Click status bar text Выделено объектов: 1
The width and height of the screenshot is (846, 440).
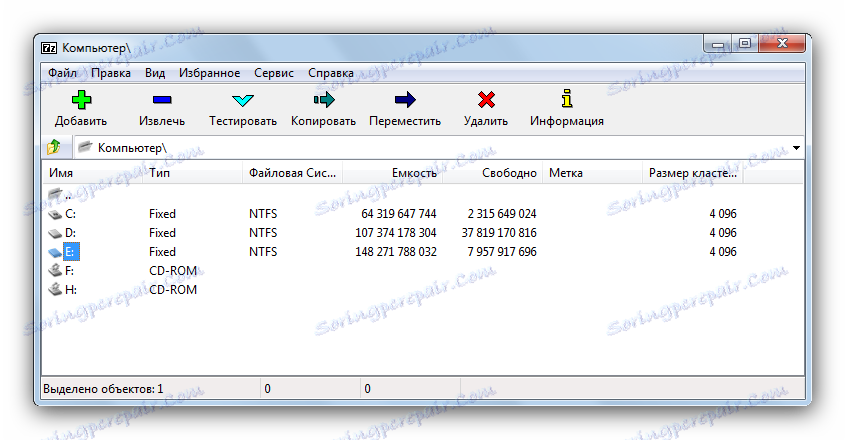tap(103, 389)
